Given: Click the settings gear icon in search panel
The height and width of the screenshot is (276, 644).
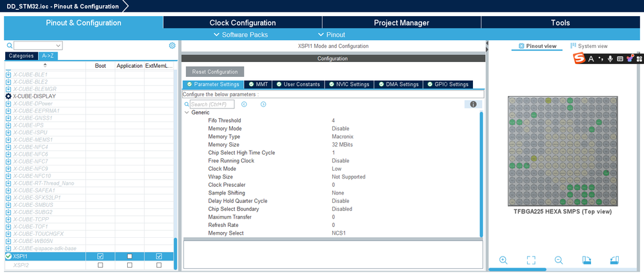Looking at the screenshot, I should click(172, 46).
